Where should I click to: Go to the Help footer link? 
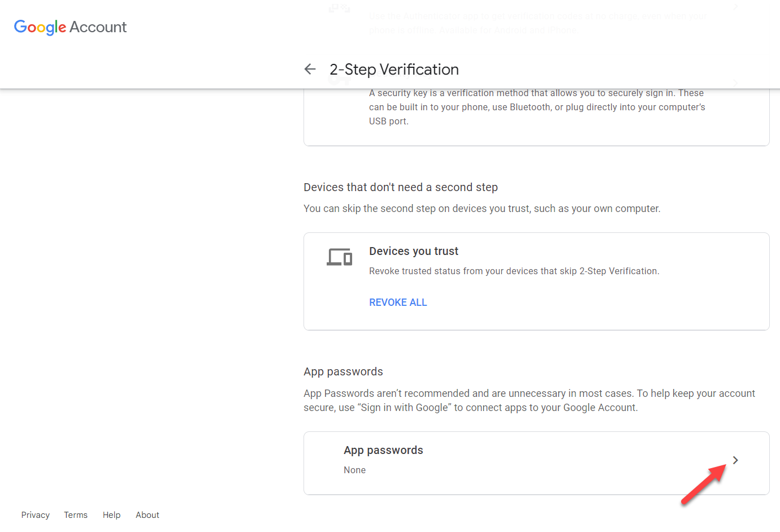pyautogui.click(x=111, y=515)
